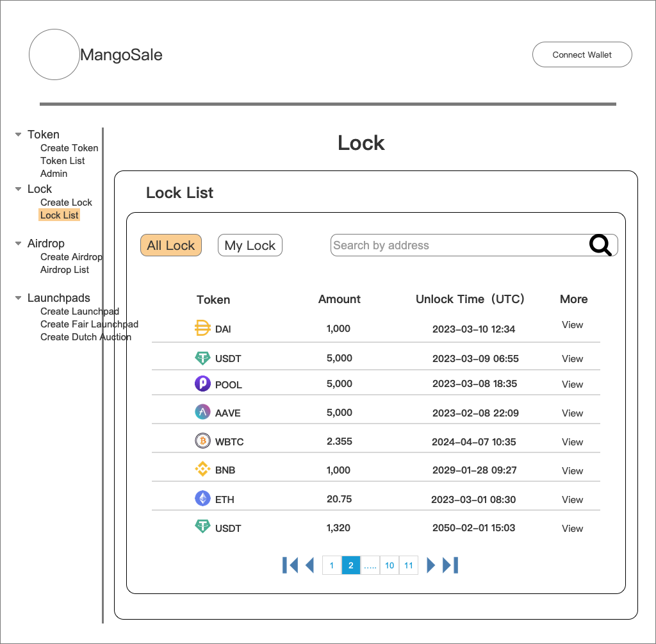
Task: Switch to the All Lock tab
Action: 170,245
